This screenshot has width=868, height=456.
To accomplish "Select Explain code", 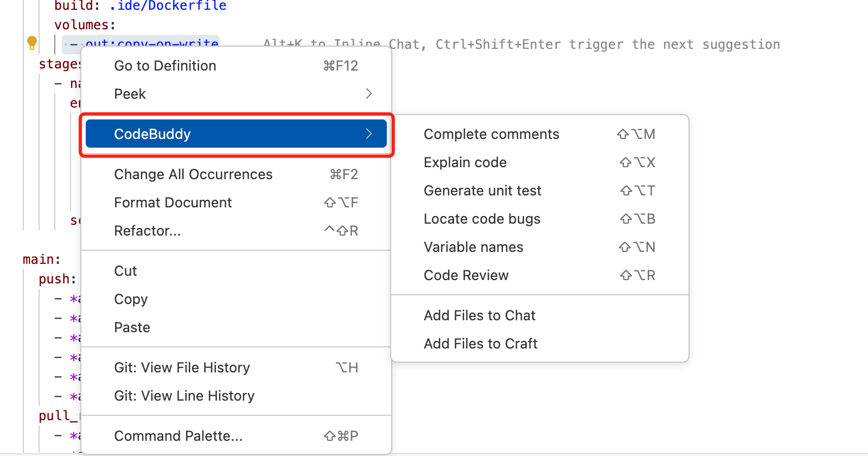I will click(x=540, y=162).
